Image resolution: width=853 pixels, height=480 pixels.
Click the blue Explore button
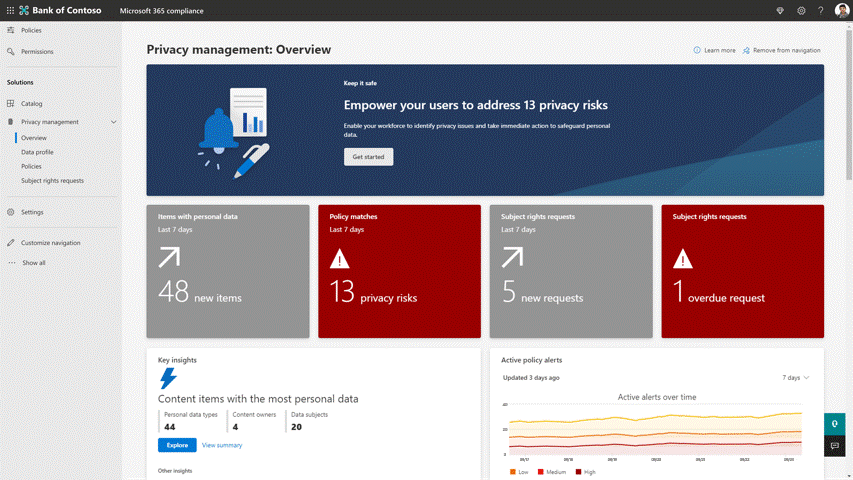(177, 445)
